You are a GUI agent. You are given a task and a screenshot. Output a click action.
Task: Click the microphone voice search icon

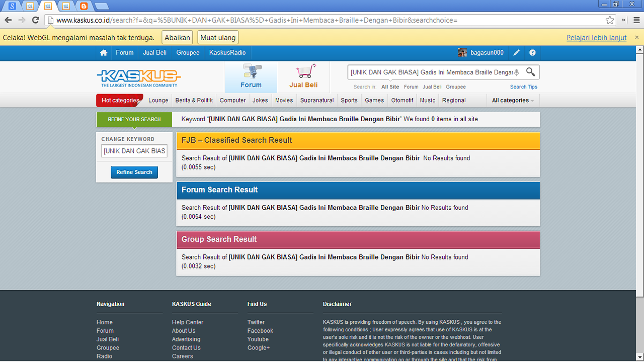click(x=517, y=72)
